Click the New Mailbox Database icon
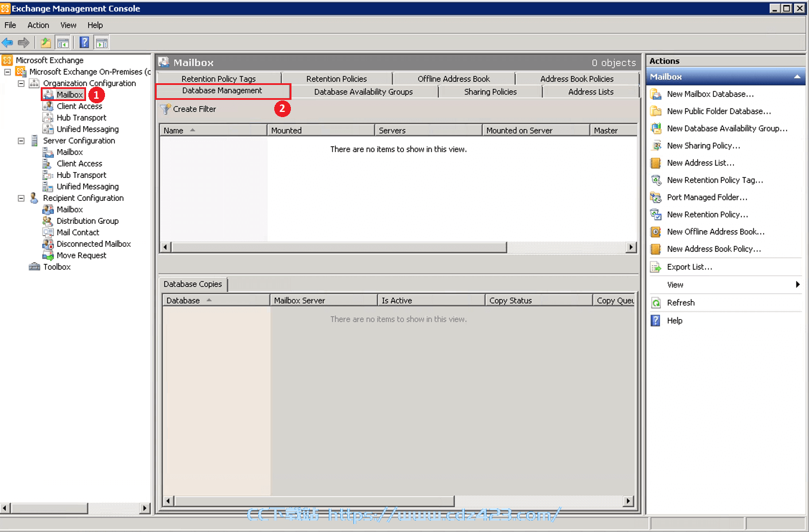This screenshot has width=809, height=532. (x=656, y=94)
